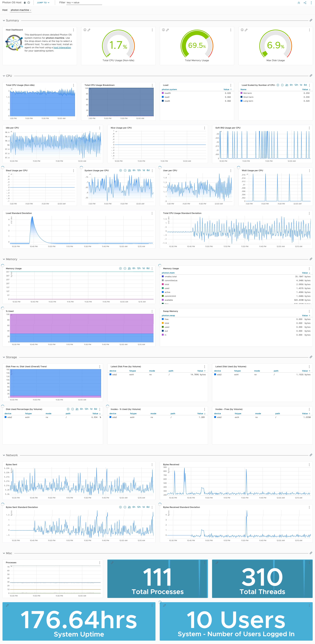Open kebab menu of Processes chart
Viewport: 315px width, 644px height.
click(x=100, y=563)
